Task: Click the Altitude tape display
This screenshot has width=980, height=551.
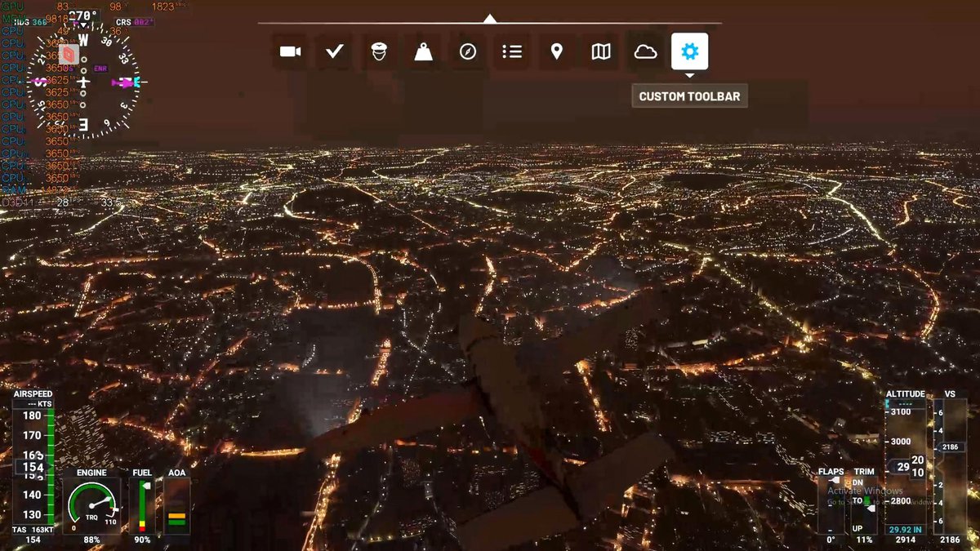Action: click(x=906, y=465)
